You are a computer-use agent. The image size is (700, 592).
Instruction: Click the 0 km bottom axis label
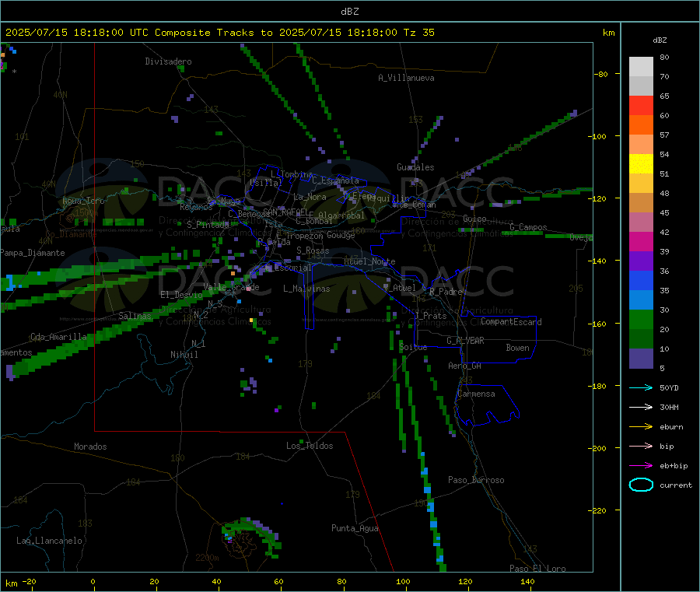coord(93,581)
